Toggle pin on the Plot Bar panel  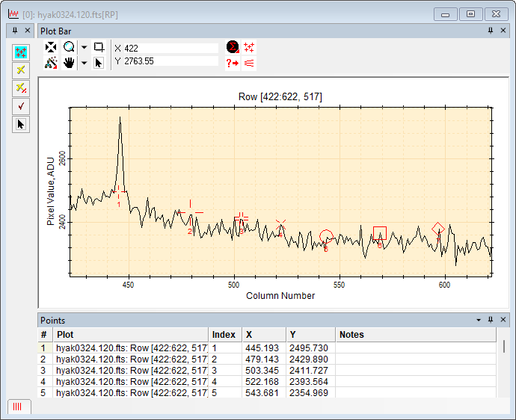click(491, 30)
